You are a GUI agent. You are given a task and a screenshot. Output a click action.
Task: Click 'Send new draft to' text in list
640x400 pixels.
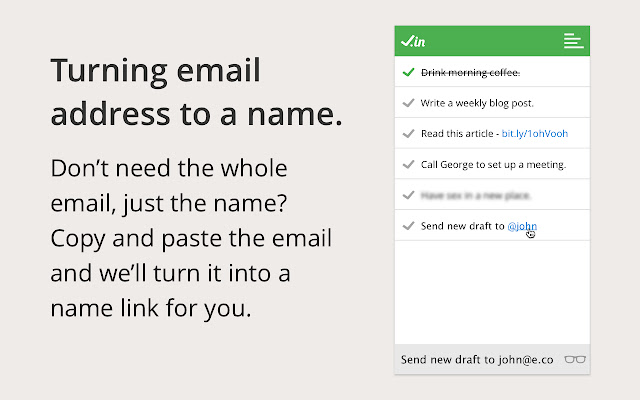(x=462, y=226)
